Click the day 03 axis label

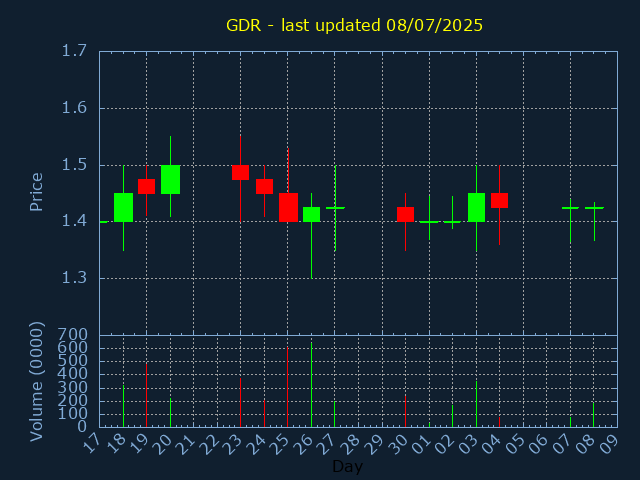(x=468, y=444)
